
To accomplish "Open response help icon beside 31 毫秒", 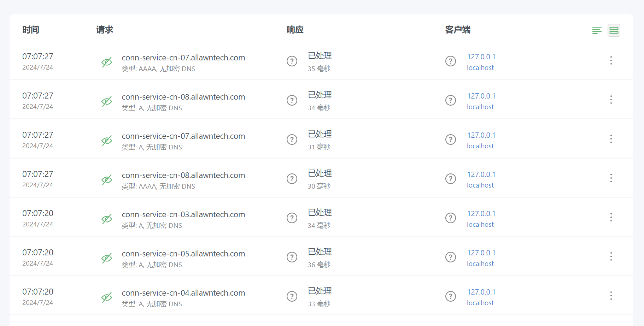I will click(x=292, y=140).
